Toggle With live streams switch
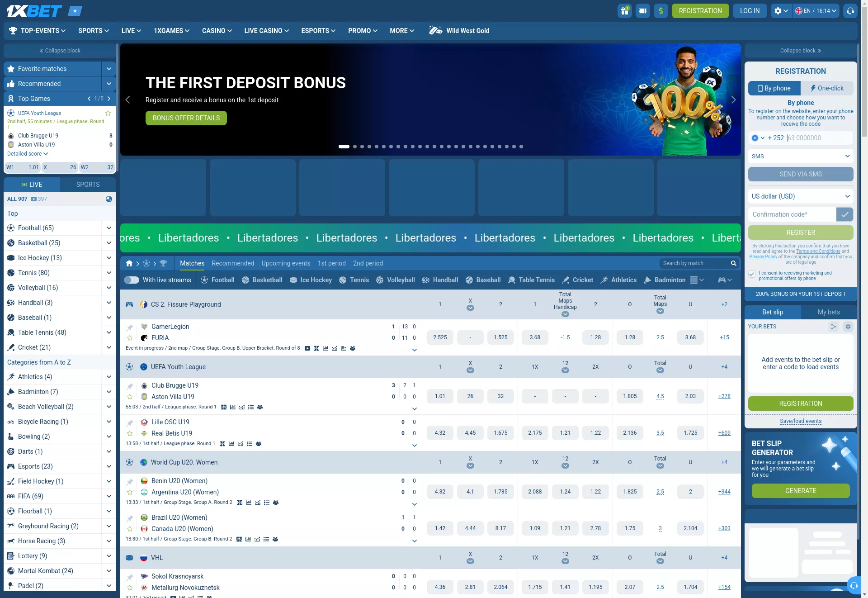This screenshot has height=598, width=868. coord(132,280)
